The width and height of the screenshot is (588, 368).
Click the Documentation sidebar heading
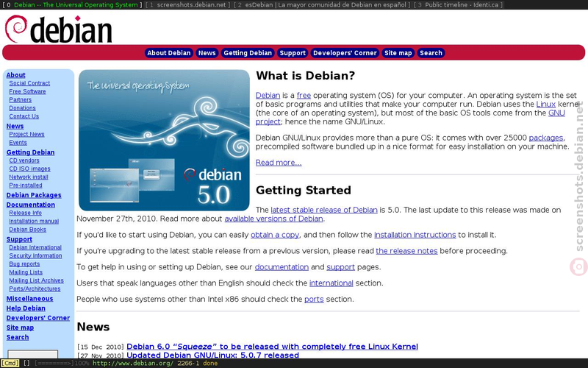[31, 205]
